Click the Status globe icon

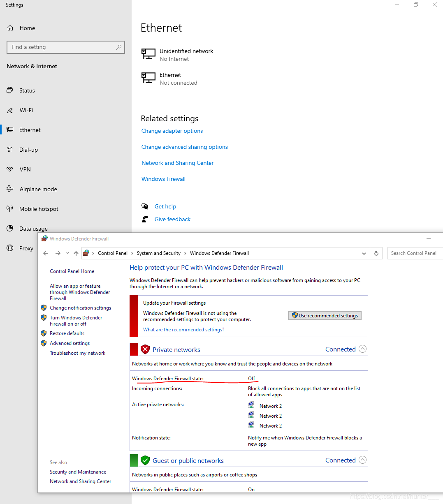(10, 90)
